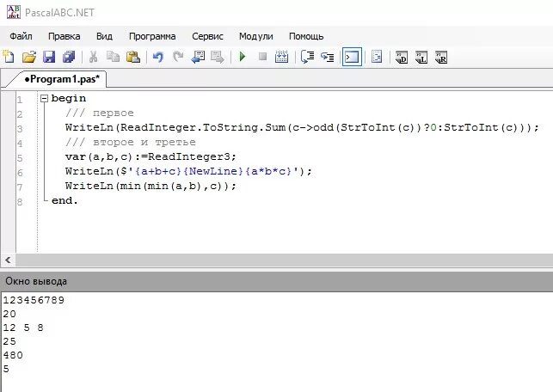Click output value '20'

click(x=9, y=314)
